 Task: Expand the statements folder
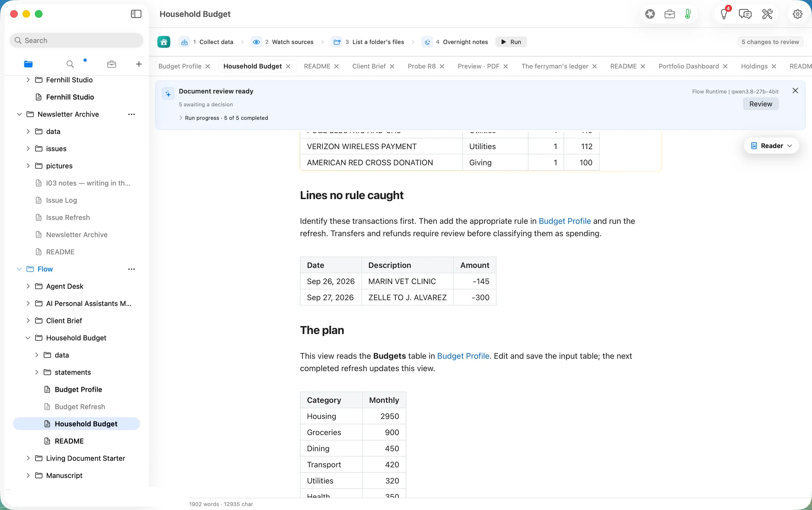37,373
